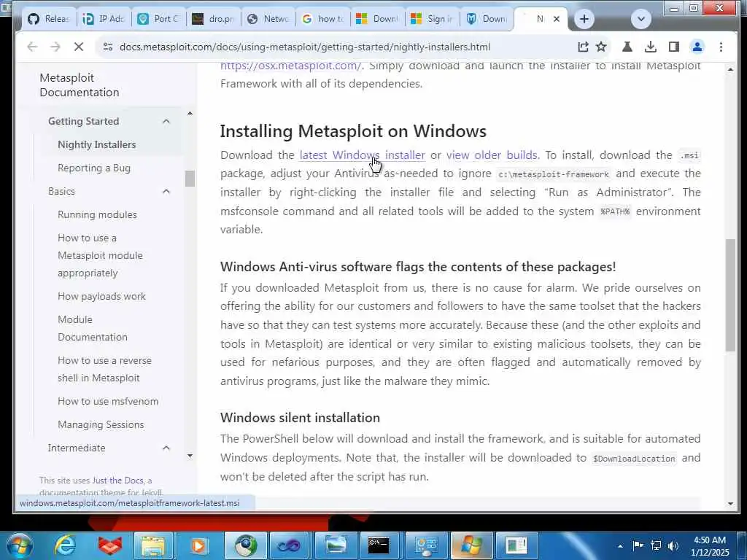Click the sidebar scroll up arrow
747x560 pixels.
click(x=190, y=113)
